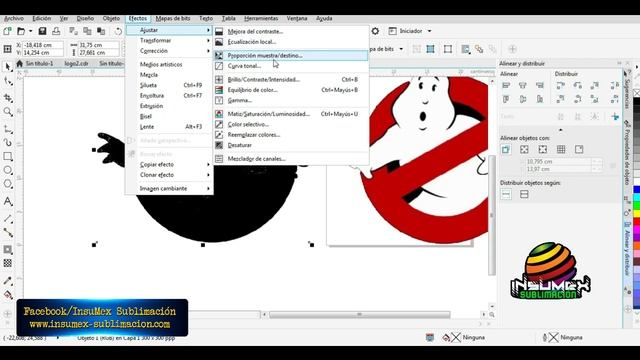This screenshot has width=640, height=360.
Task: Select the Zoom magnifier tool
Action: [8, 112]
